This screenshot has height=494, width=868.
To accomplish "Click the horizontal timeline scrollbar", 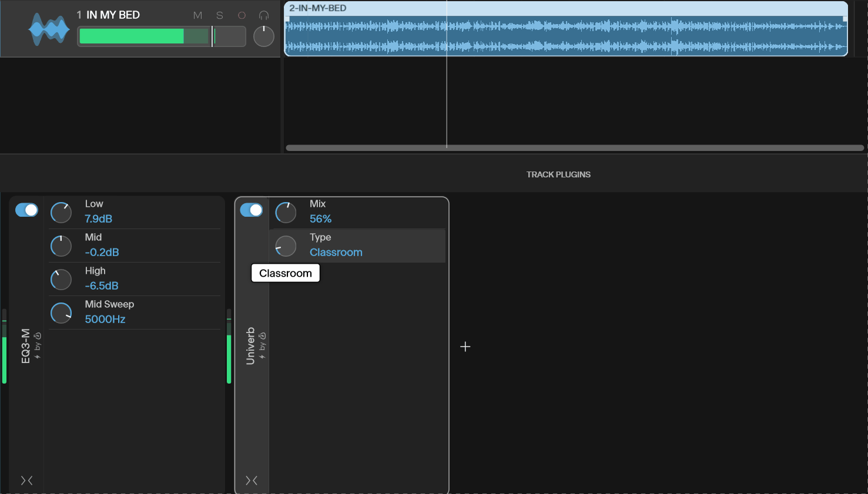I will [574, 148].
